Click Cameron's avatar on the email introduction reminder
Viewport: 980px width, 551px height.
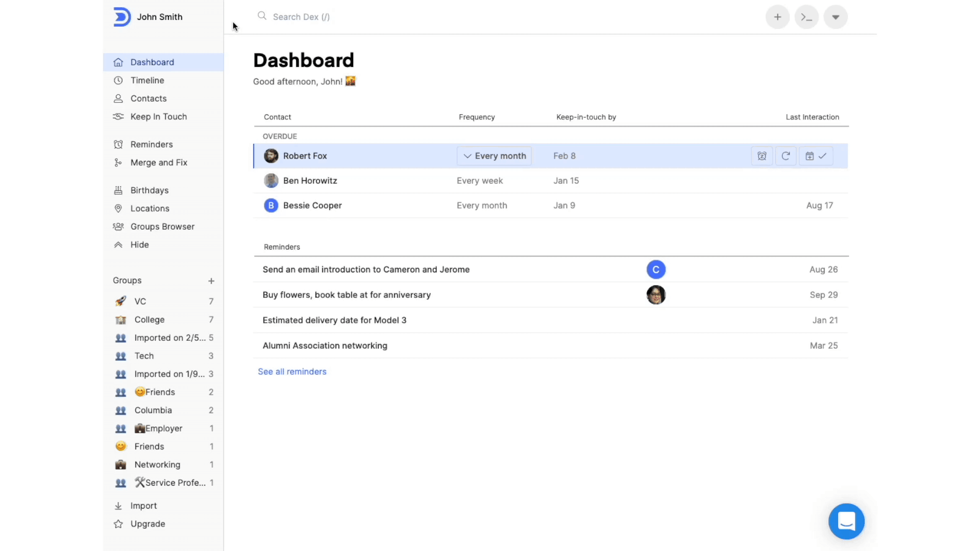656,269
